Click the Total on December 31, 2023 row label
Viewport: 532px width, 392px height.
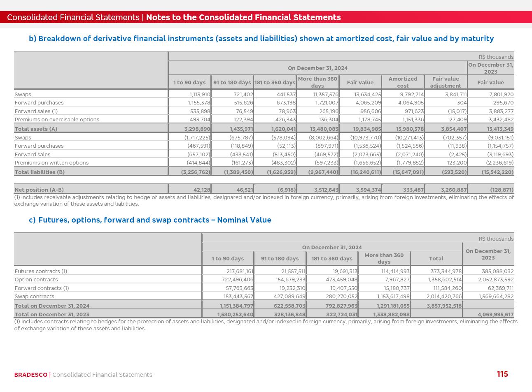click(x=52, y=315)
